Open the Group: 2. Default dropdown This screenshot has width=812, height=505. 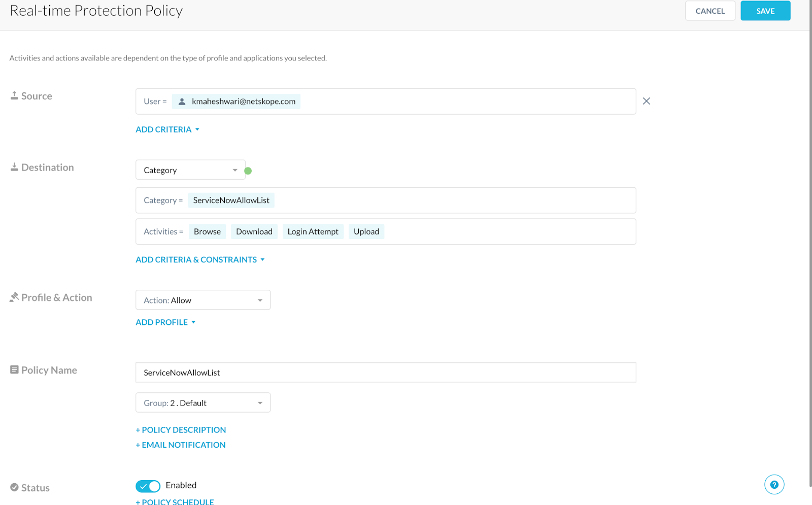pos(203,402)
